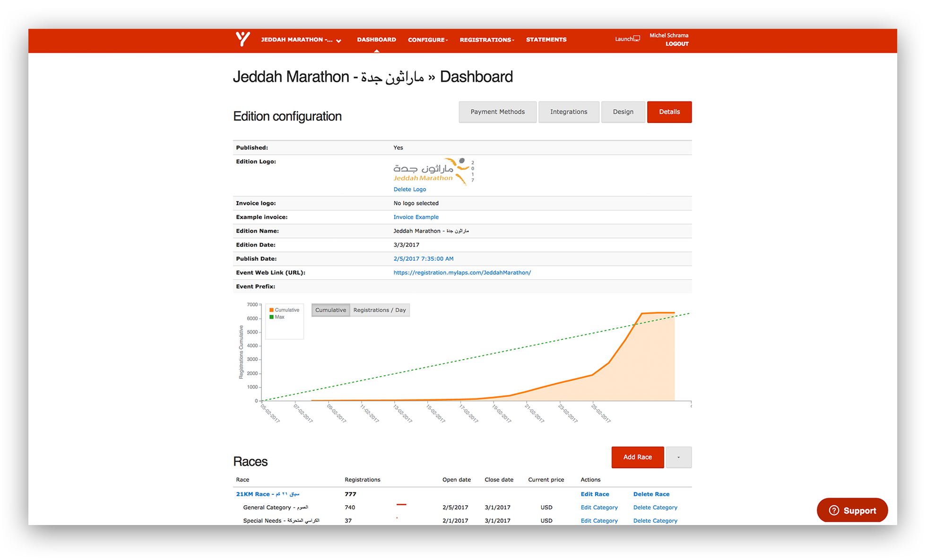Open the Registrations dropdown menu
The width and height of the screenshot is (927, 560).
click(486, 40)
